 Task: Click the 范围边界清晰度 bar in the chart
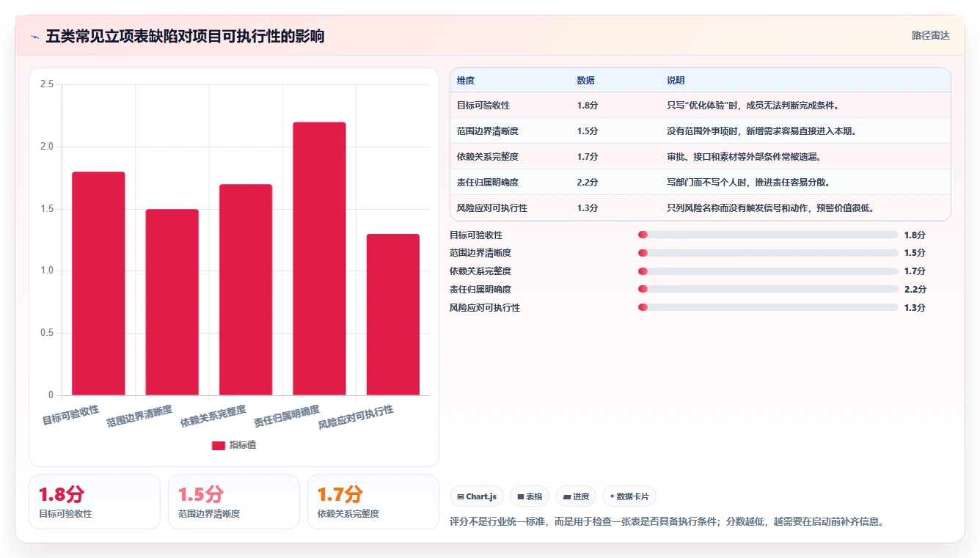point(172,302)
